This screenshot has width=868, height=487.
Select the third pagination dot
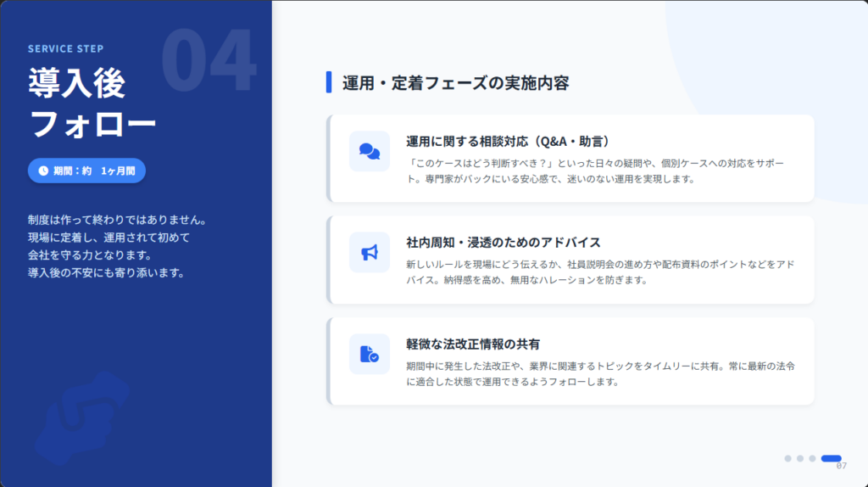coord(812,458)
